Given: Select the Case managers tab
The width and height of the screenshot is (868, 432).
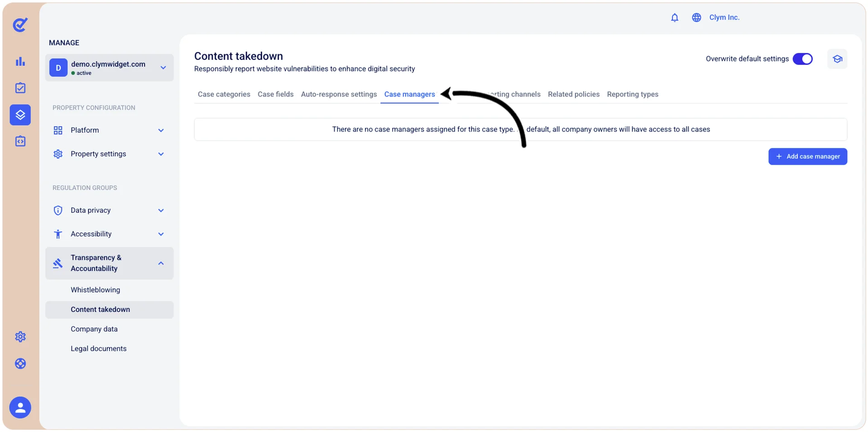Looking at the screenshot, I should pyautogui.click(x=410, y=94).
